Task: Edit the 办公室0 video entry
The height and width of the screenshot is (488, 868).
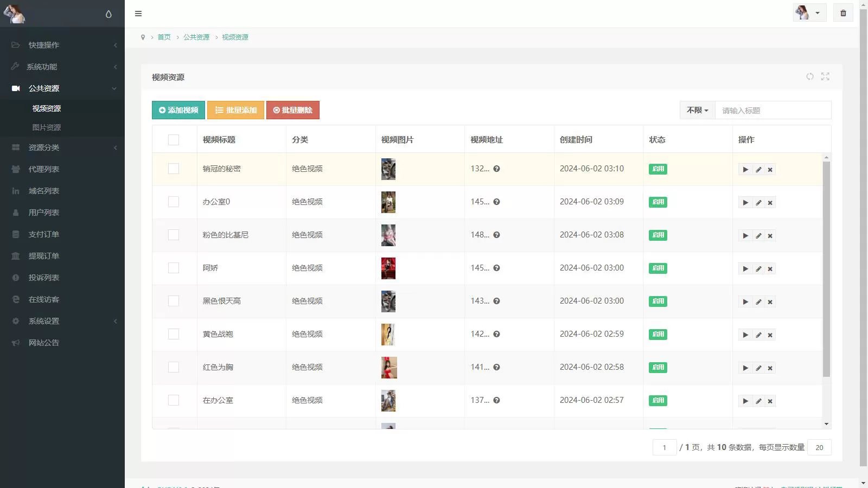Action: (x=757, y=202)
